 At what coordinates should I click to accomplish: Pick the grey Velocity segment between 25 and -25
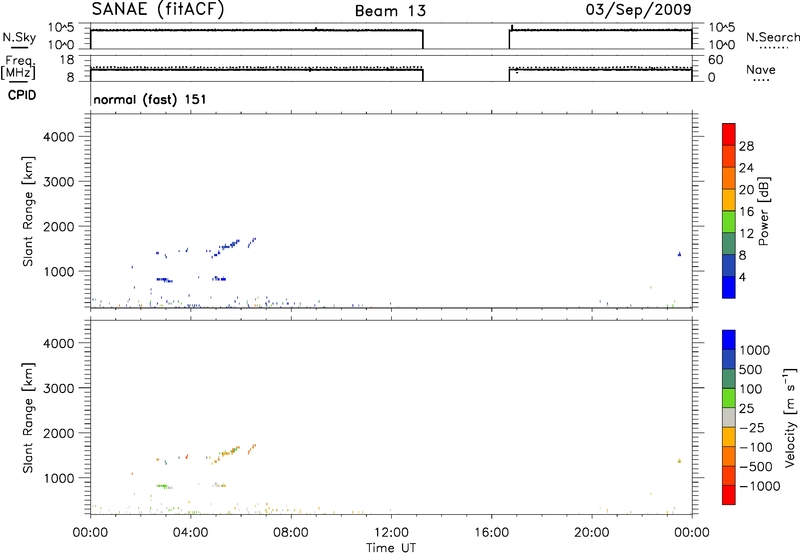[x=729, y=417]
